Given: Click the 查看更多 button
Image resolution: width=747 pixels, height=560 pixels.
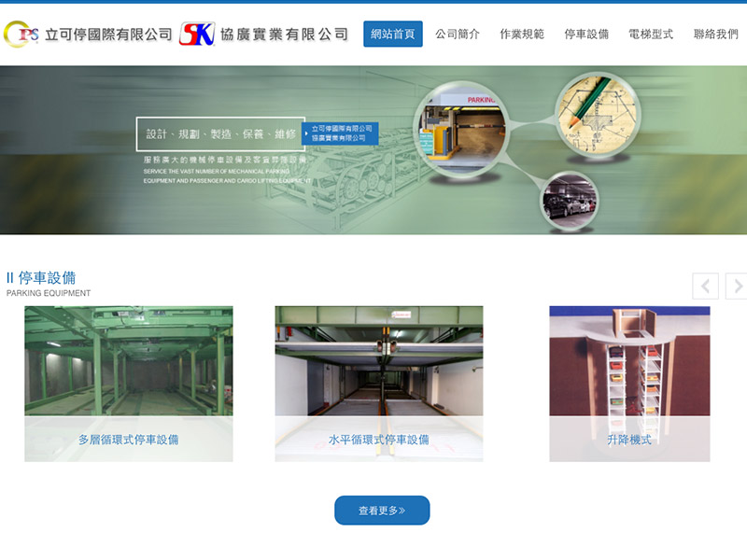Looking at the screenshot, I should pos(381,511).
